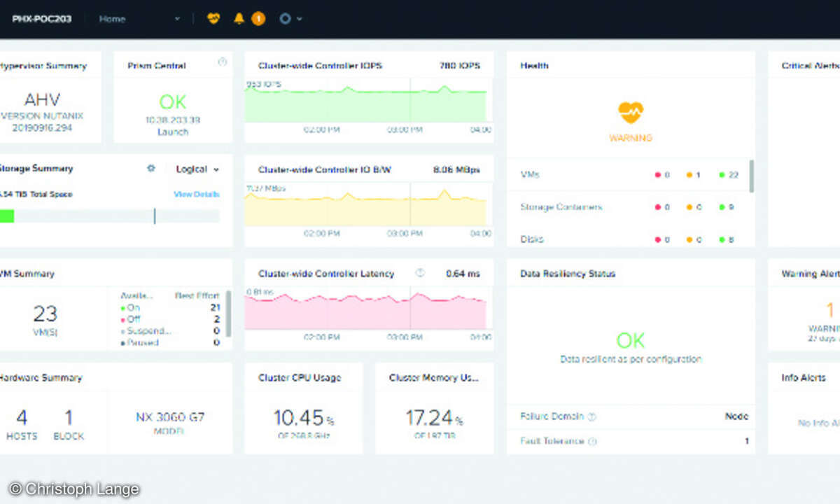
Task: Click the orange 1 count for VMs
Action: 694,174
